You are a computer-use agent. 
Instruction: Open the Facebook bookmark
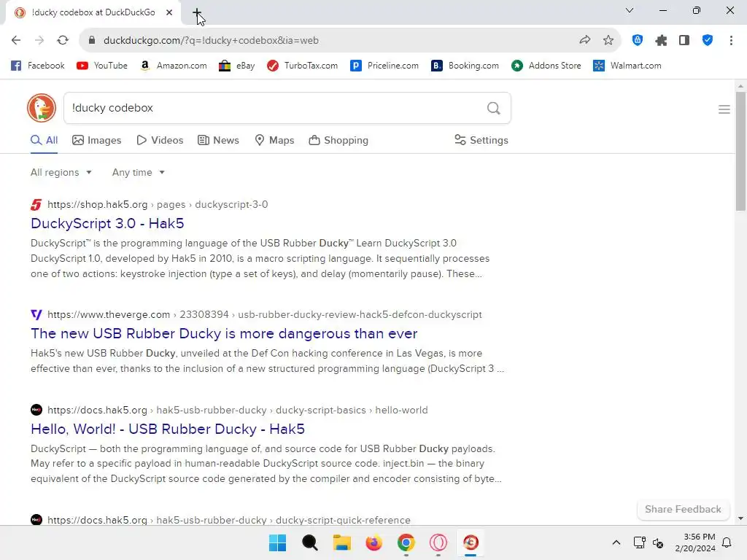point(38,66)
